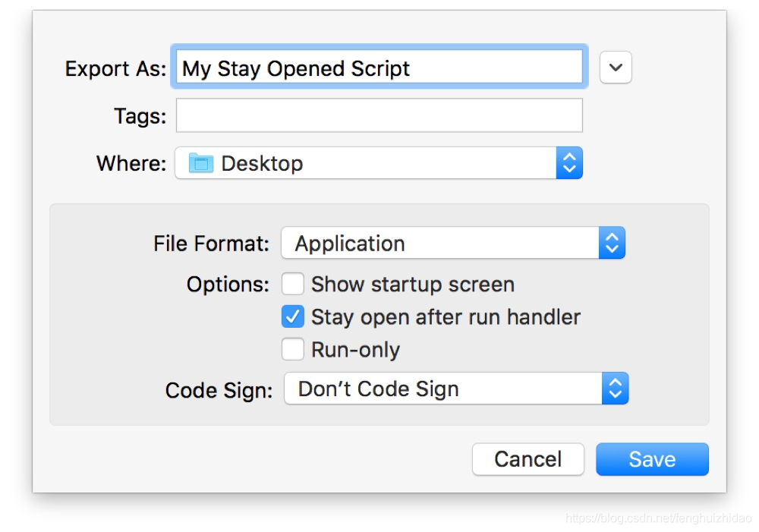Cancel the export dialog
Viewport: 759px width, 532px height.
point(528,459)
